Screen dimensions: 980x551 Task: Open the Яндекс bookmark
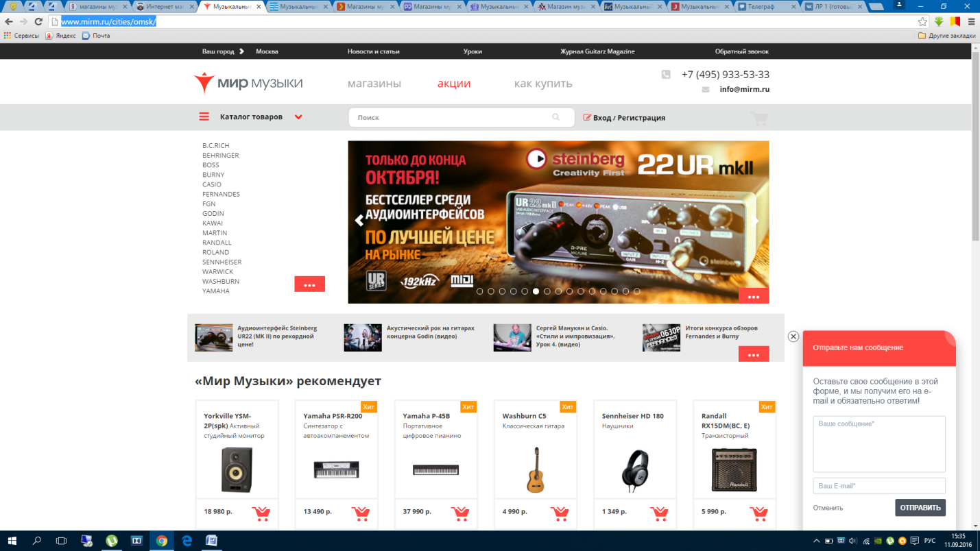(x=60, y=36)
